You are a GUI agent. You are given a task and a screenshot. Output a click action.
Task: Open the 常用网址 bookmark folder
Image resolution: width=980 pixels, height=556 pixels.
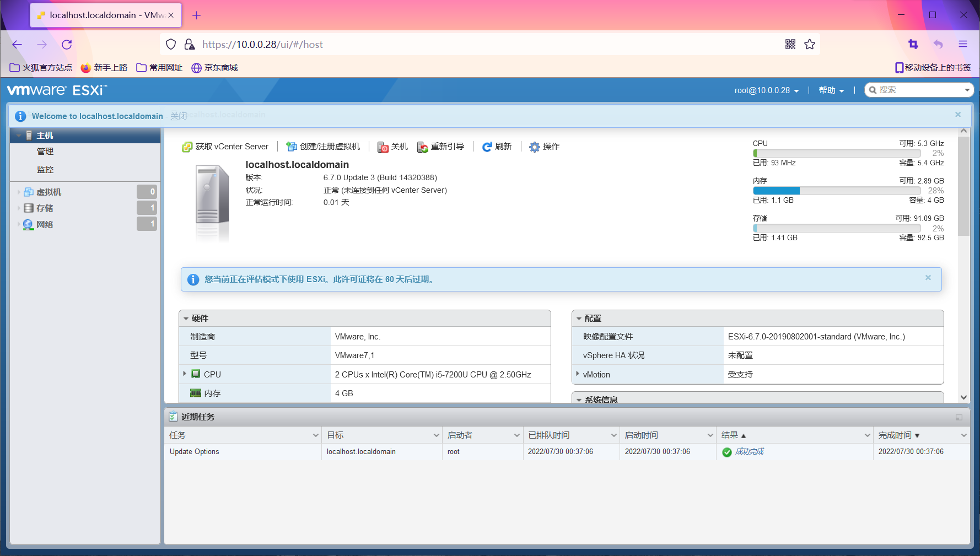tap(159, 68)
